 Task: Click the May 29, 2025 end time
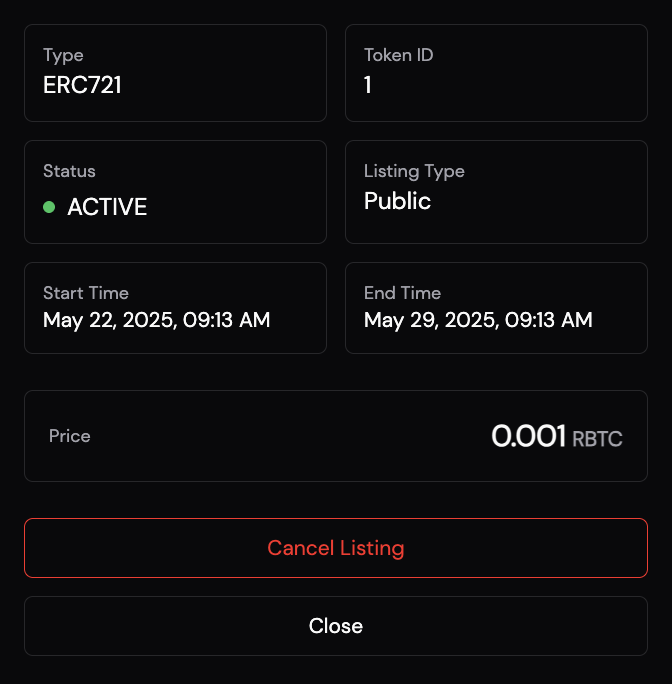(478, 320)
